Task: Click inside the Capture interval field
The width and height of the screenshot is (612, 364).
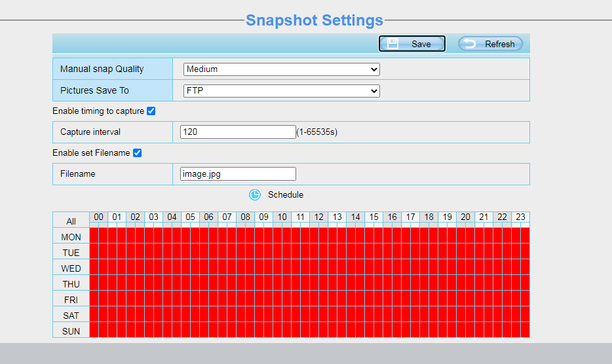Action: tap(238, 132)
